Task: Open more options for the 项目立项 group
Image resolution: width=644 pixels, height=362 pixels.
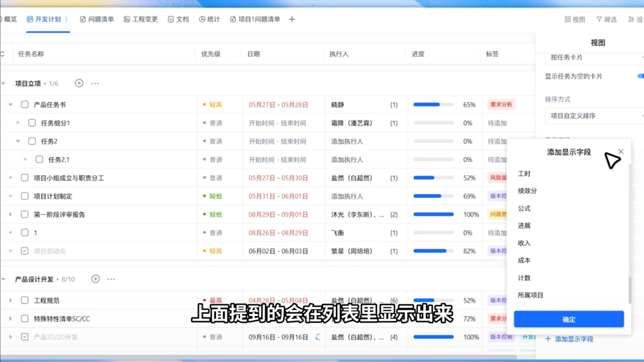Action: 95,83
